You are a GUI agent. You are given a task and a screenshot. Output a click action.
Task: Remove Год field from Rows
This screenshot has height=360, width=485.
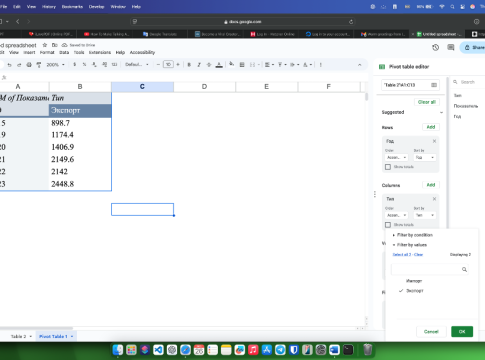434,141
